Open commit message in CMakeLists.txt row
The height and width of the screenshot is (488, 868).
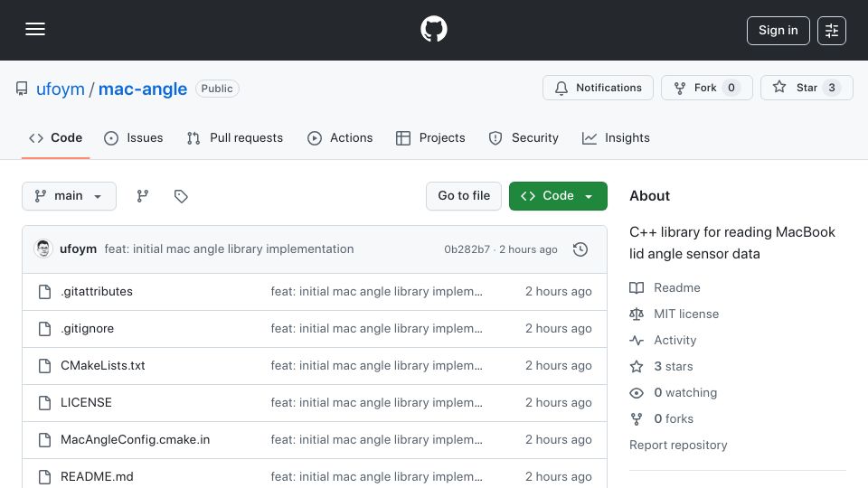376,366
